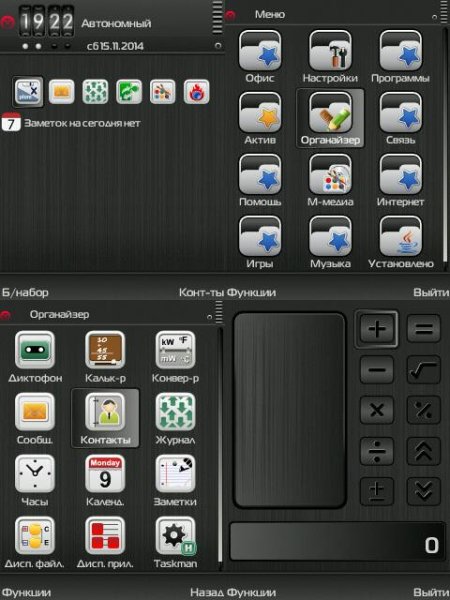Select Функции softkey beside Конт-ты
Viewport: 450px width, 600px height.
pos(251,292)
